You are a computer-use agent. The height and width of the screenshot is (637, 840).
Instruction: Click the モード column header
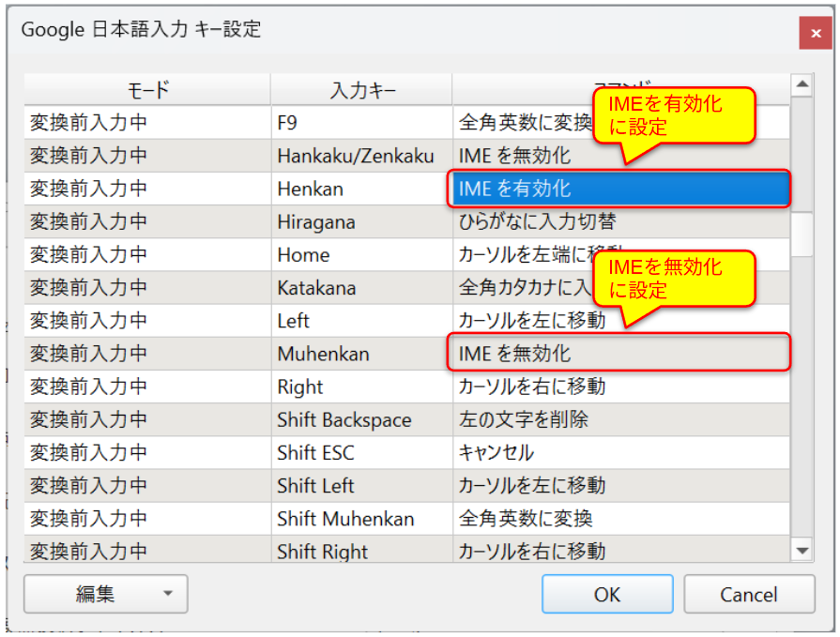tap(147, 89)
